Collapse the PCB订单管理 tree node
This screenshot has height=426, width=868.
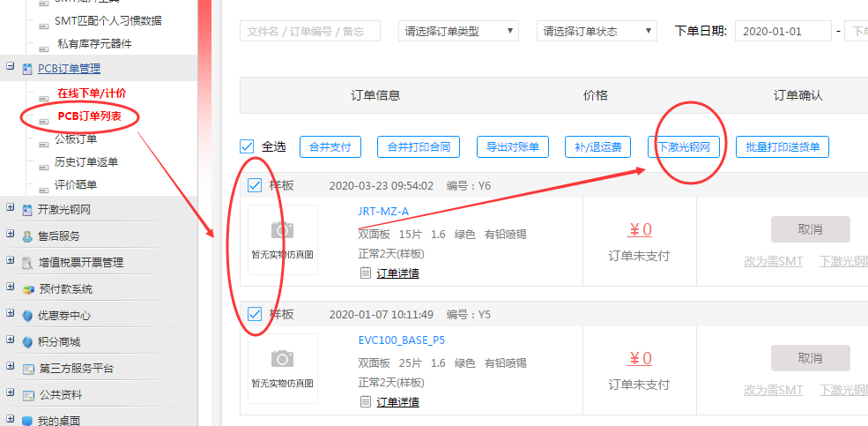pos(10,68)
